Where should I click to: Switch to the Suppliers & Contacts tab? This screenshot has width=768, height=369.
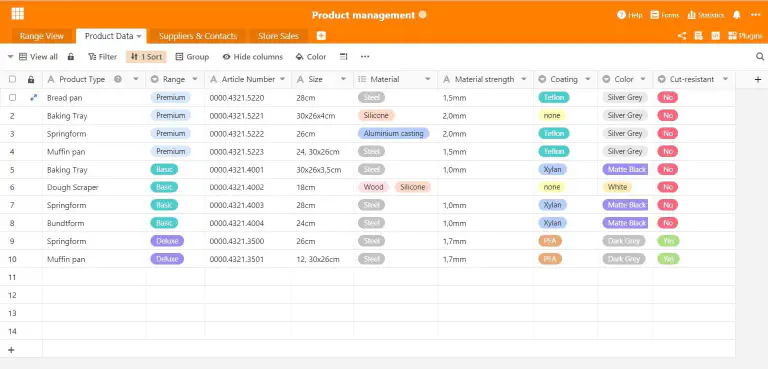[198, 36]
